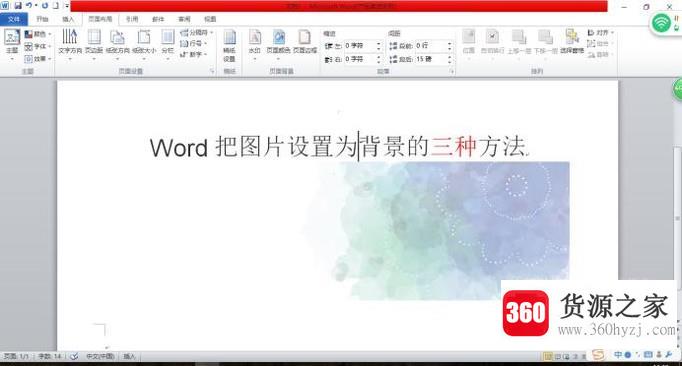This screenshot has width=682, height=366.
Task: Open the 文件 (File) tab
Action: click(x=14, y=19)
